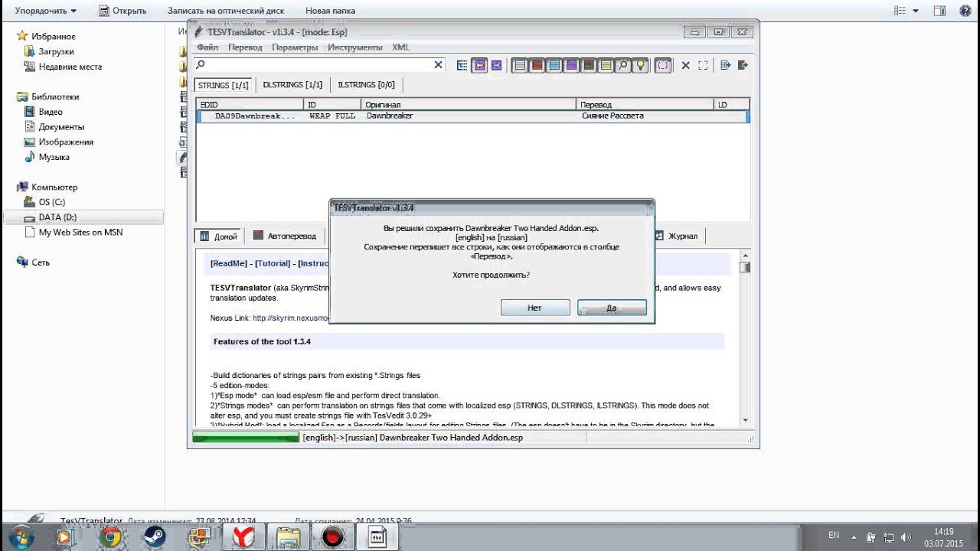Open the [Tutorial] link
The image size is (980, 551).
[x=273, y=263]
